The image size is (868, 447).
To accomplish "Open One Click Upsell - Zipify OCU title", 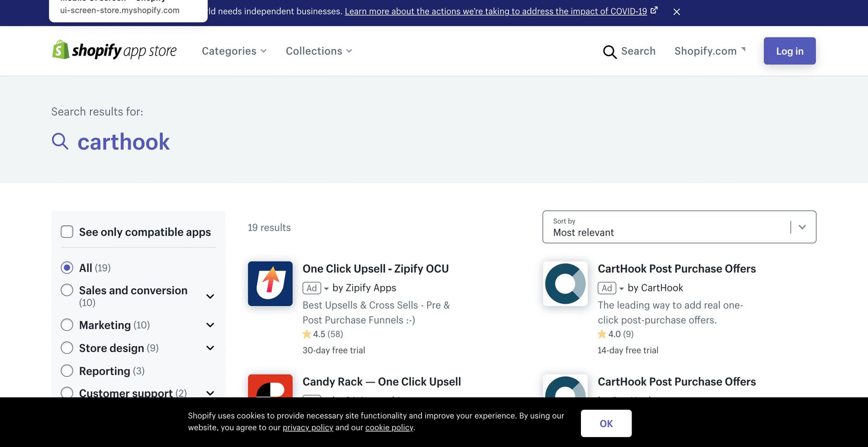I will pos(375,269).
